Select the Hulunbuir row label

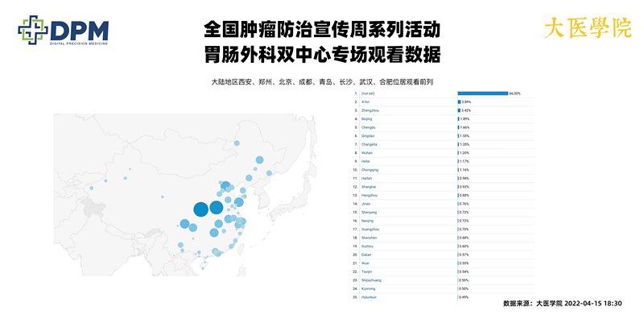[x=369, y=297]
